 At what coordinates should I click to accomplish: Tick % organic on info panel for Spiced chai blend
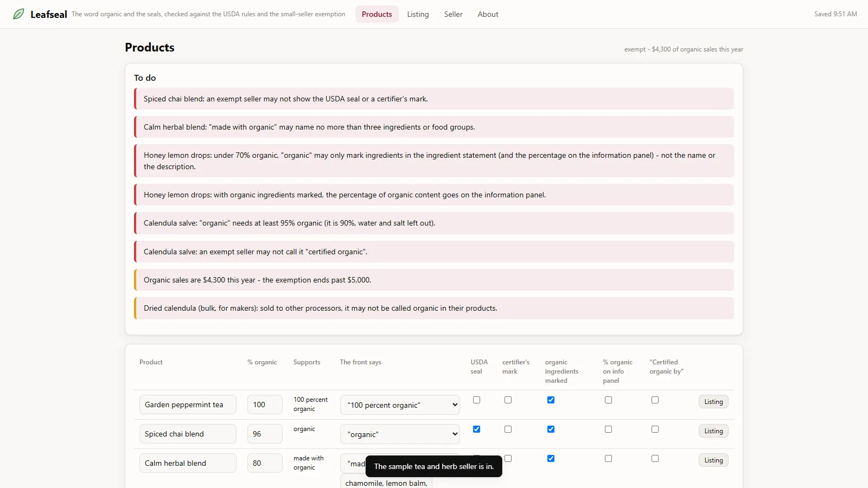pos(608,429)
